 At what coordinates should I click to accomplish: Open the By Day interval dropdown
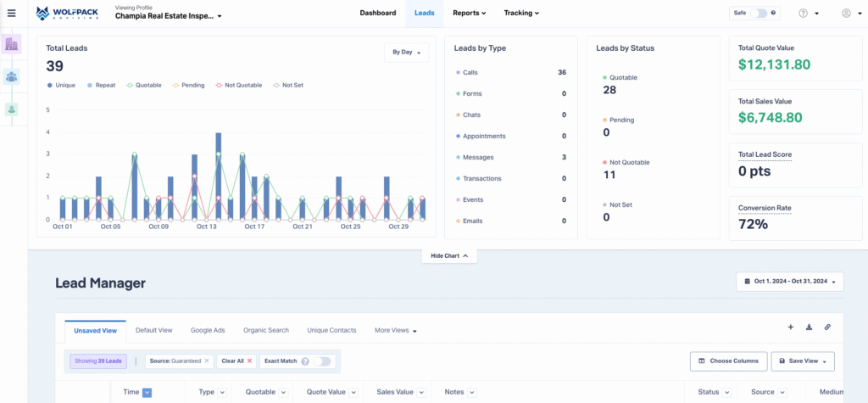click(x=406, y=52)
